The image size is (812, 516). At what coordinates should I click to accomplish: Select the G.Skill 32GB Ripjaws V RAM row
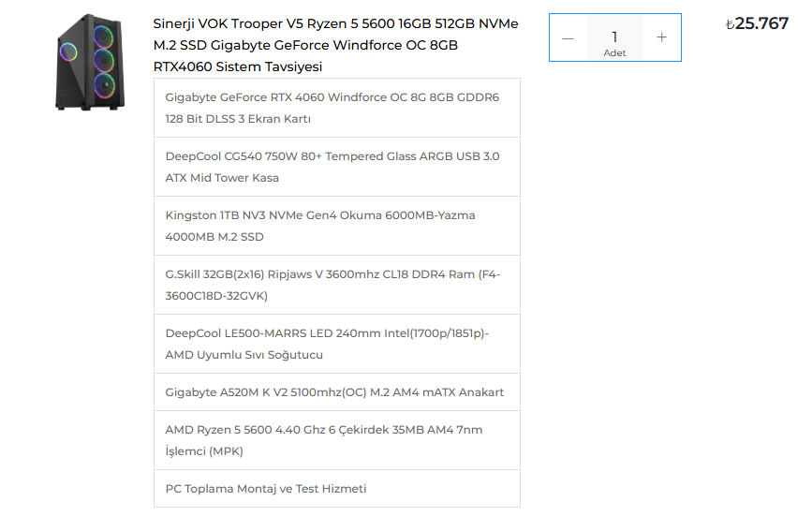(x=337, y=286)
